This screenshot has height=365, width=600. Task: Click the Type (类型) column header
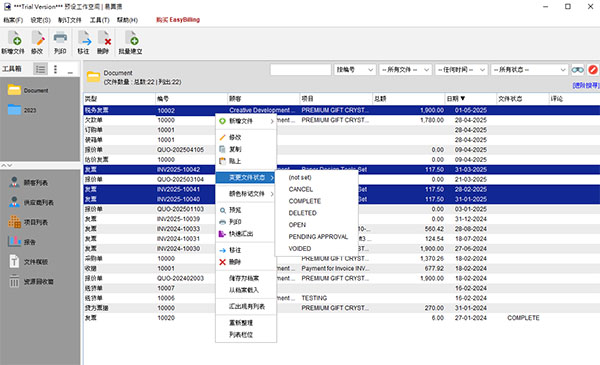pos(119,99)
